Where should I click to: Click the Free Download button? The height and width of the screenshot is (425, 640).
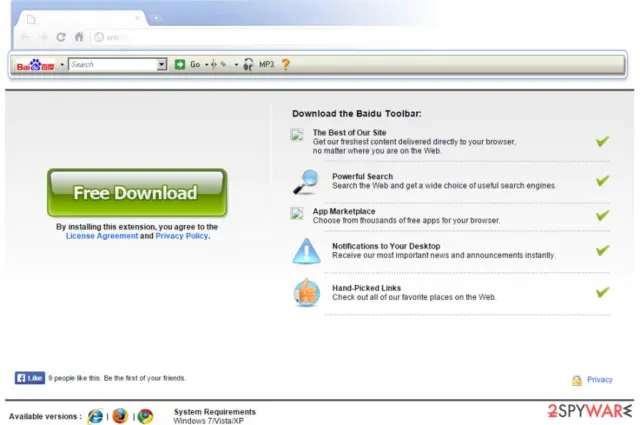click(x=137, y=193)
